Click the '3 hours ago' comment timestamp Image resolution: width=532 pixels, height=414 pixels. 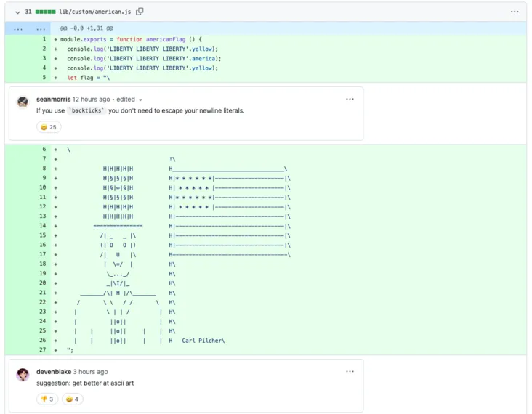coord(90,372)
